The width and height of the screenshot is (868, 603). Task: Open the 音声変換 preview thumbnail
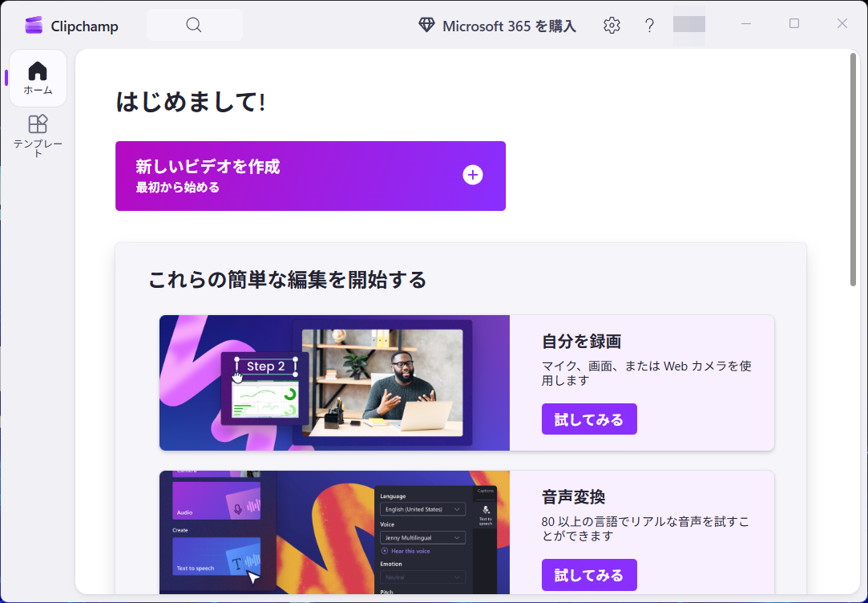coord(334,532)
